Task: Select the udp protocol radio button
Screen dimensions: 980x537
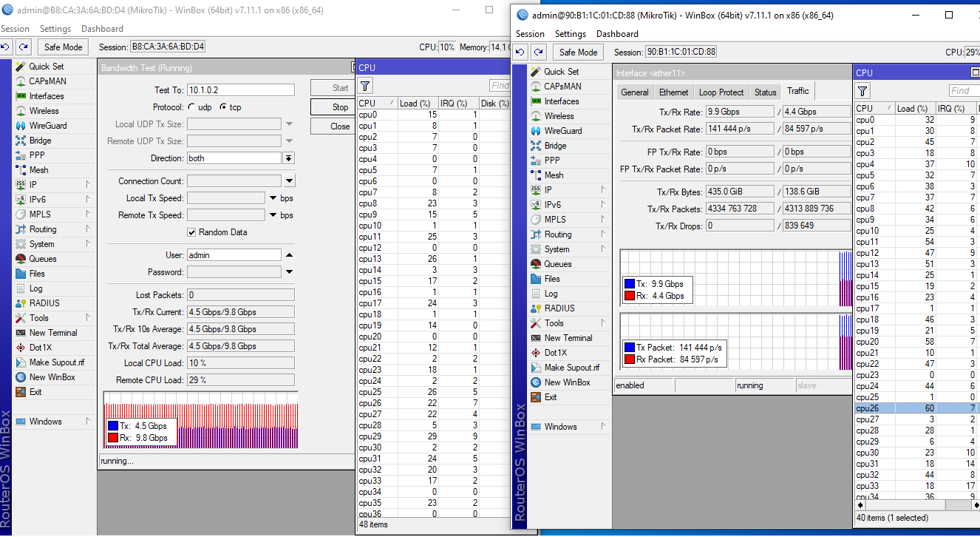Action: click(x=192, y=107)
